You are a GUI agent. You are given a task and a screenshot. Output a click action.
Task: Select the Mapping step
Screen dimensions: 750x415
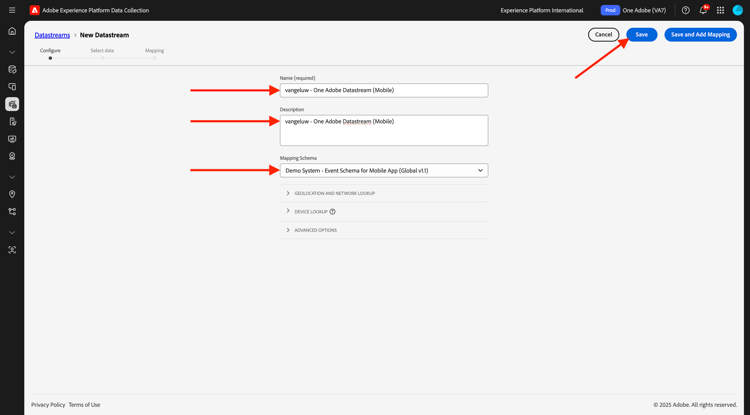tap(154, 53)
